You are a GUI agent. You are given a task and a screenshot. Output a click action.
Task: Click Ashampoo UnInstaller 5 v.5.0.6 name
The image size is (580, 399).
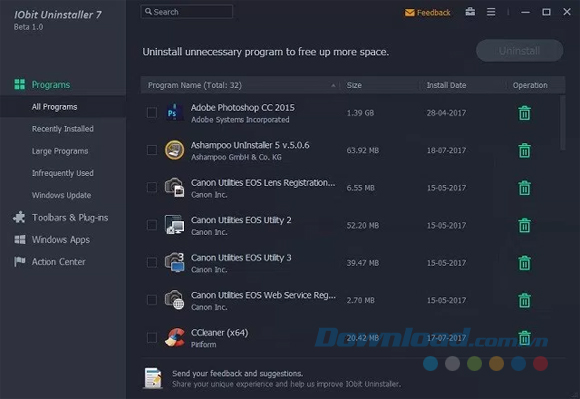tap(250, 145)
